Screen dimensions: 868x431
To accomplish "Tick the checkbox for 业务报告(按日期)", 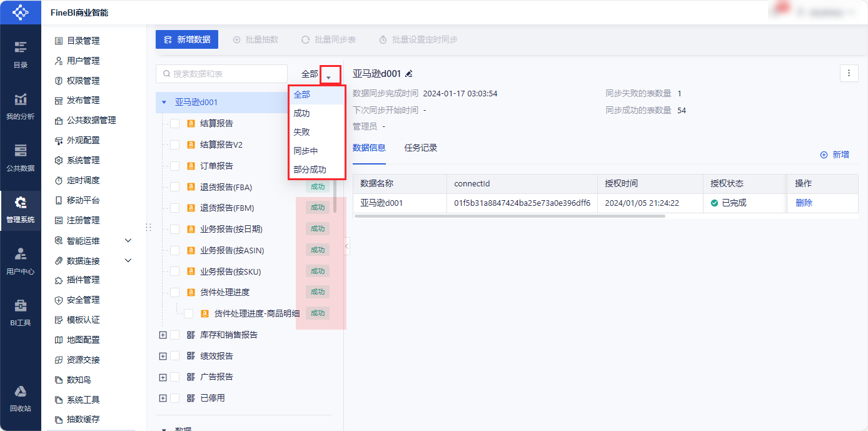I will click(174, 229).
